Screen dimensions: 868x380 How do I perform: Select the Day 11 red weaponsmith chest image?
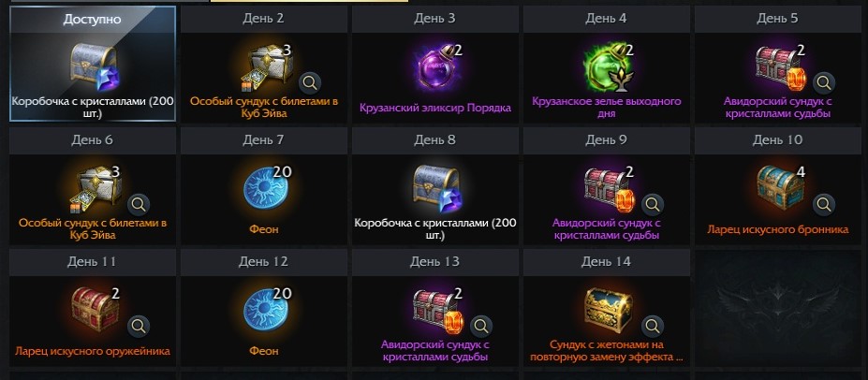(x=93, y=308)
